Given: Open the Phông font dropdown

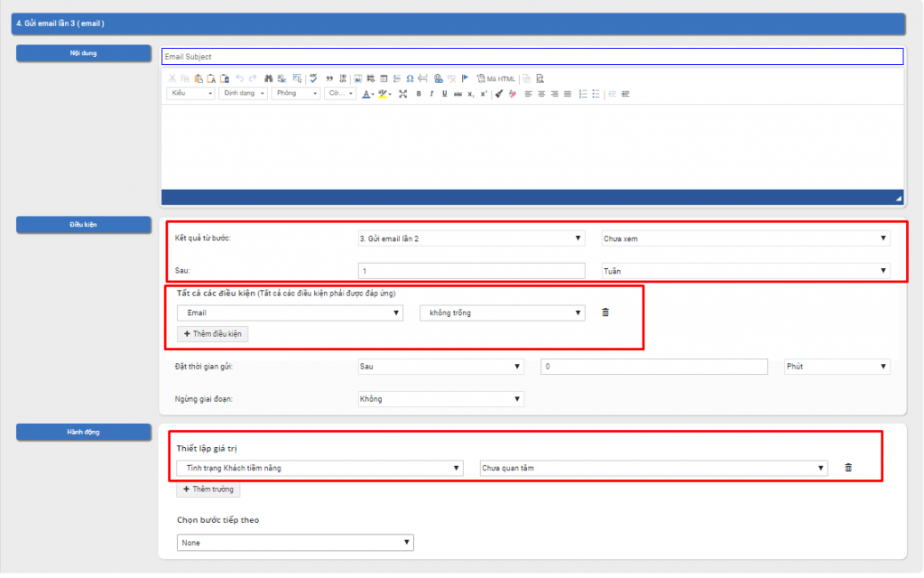Looking at the screenshot, I should [296, 93].
